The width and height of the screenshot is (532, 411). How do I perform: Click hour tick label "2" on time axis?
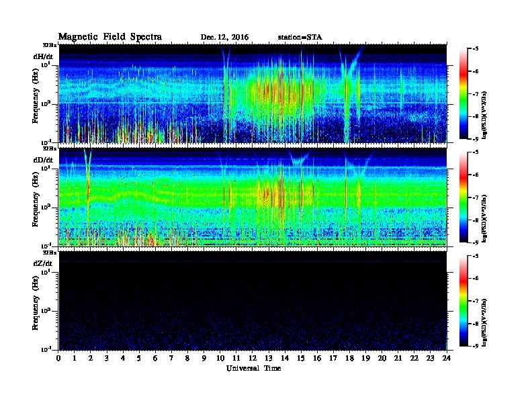91,358
